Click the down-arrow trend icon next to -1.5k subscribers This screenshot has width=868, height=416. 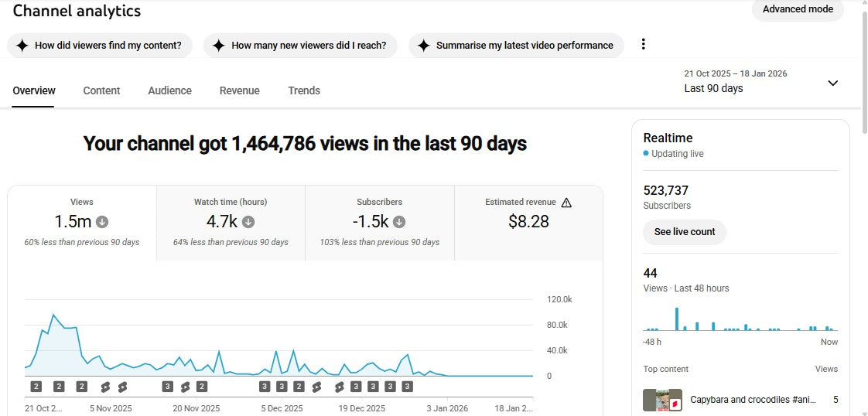(x=399, y=222)
